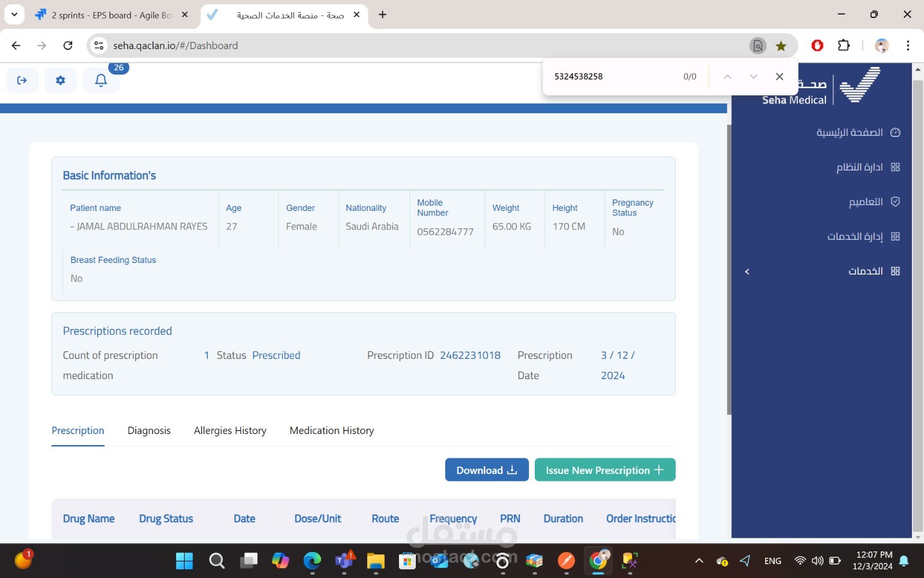Click the Frequency column header

pos(453,518)
